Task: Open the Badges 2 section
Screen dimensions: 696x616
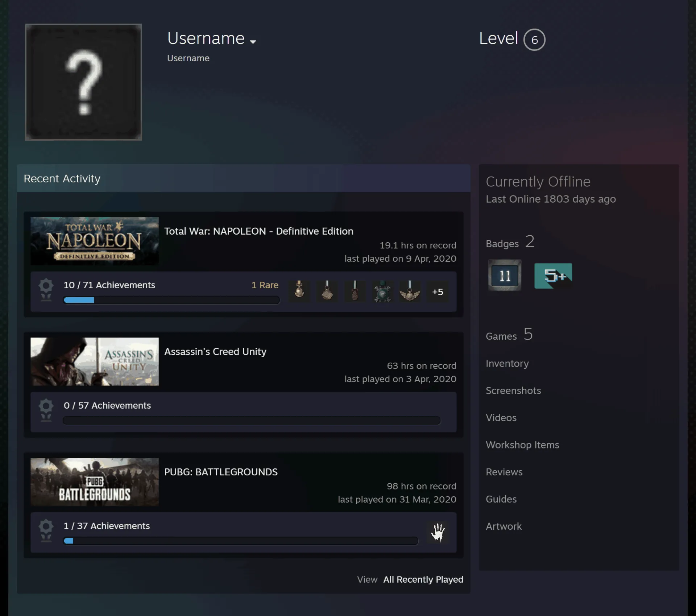Action: tap(510, 242)
